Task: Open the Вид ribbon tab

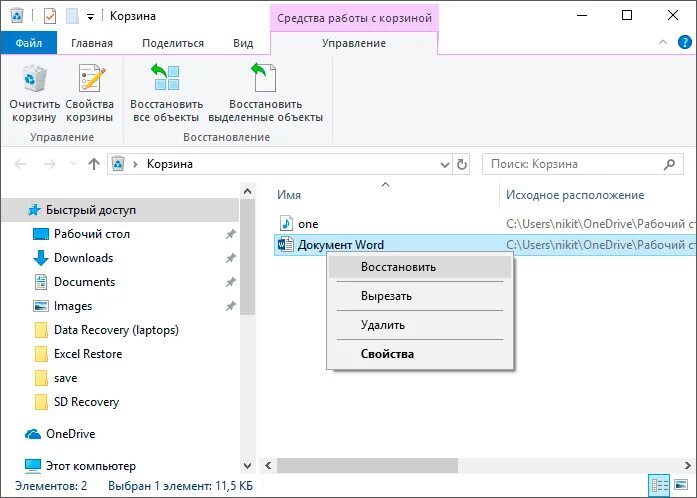Action: tap(243, 43)
